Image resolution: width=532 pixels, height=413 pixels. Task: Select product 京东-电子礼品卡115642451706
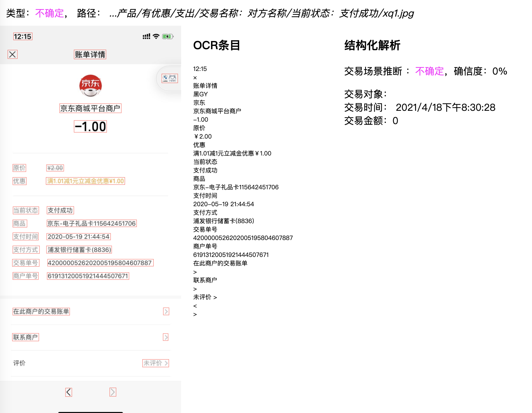pos(91,223)
